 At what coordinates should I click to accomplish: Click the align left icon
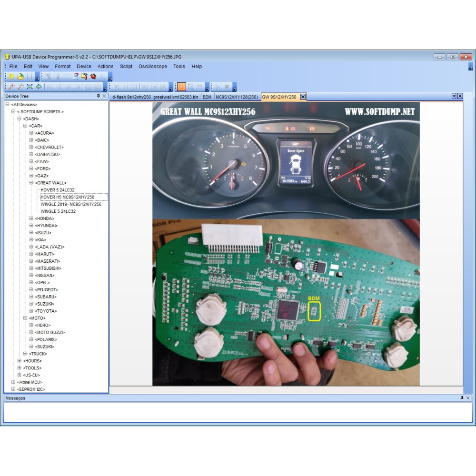pyautogui.click(x=145, y=87)
